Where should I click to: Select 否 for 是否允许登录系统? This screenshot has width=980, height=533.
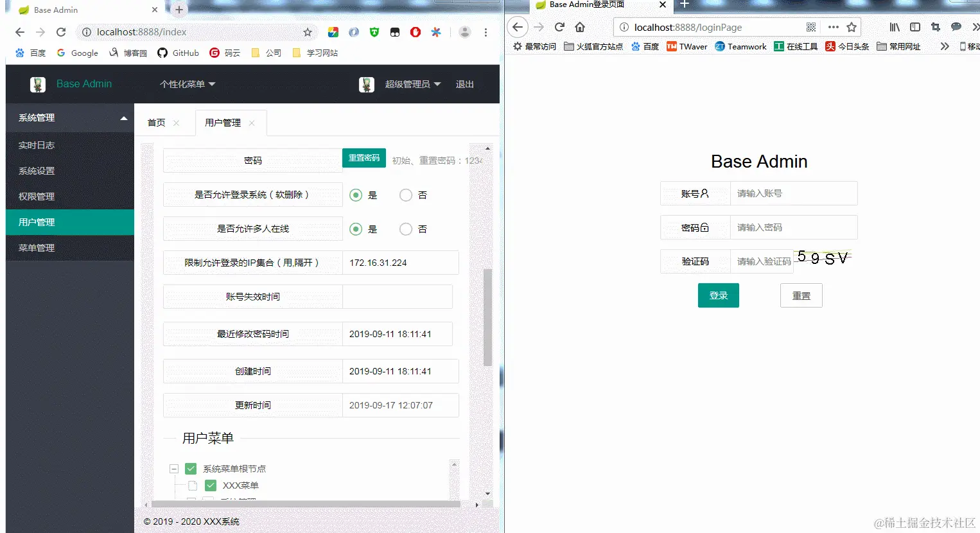pyautogui.click(x=406, y=195)
